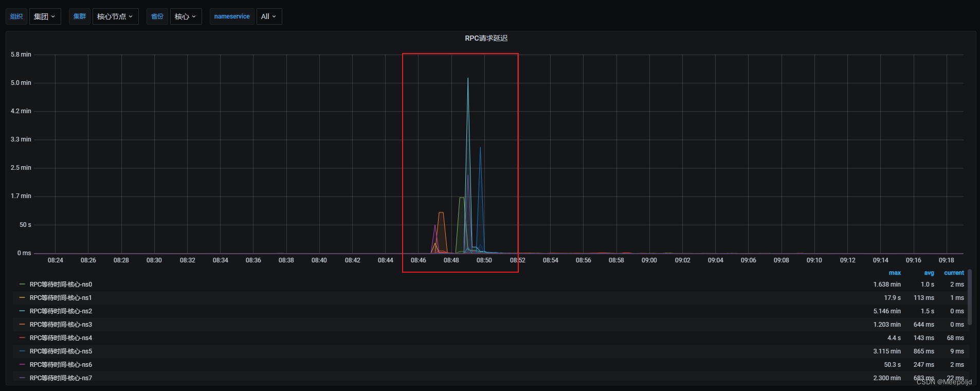Image resolution: width=980 pixels, height=391 pixels.
Task: Click the 09:00 time axis label
Action: pyautogui.click(x=649, y=260)
